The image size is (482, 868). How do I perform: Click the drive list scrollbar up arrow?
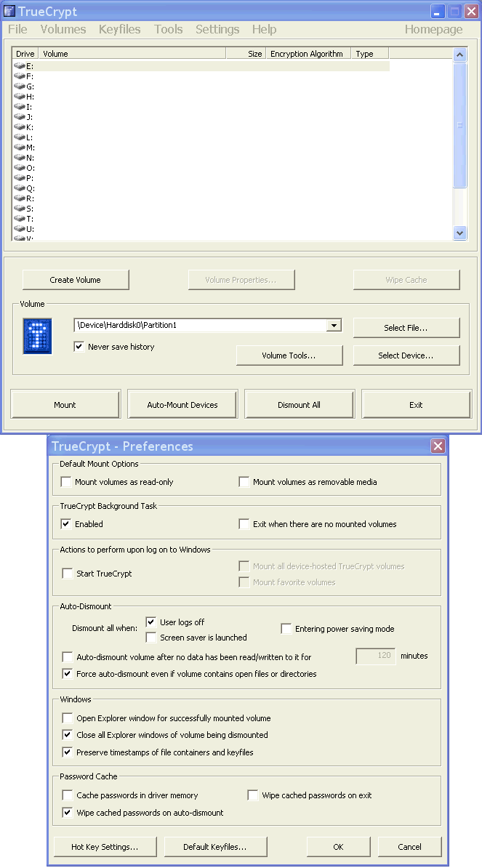(459, 55)
